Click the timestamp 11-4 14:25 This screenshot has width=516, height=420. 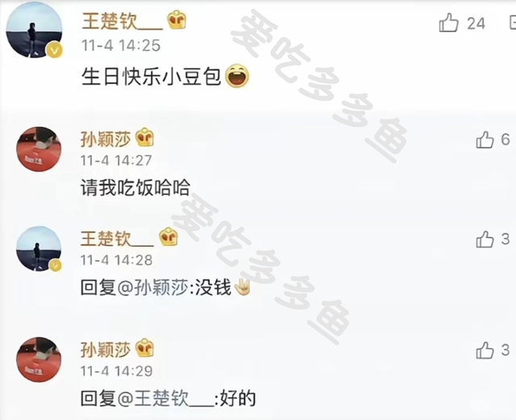click(121, 45)
